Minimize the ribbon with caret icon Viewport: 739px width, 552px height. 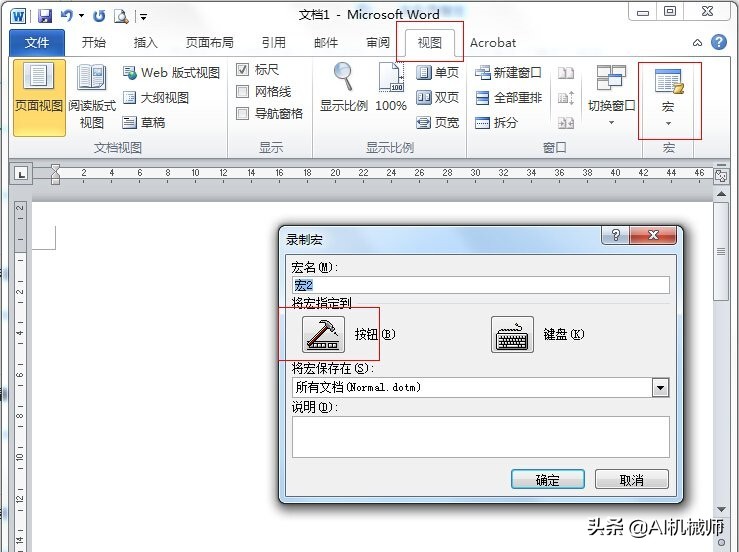tap(698, 43)
